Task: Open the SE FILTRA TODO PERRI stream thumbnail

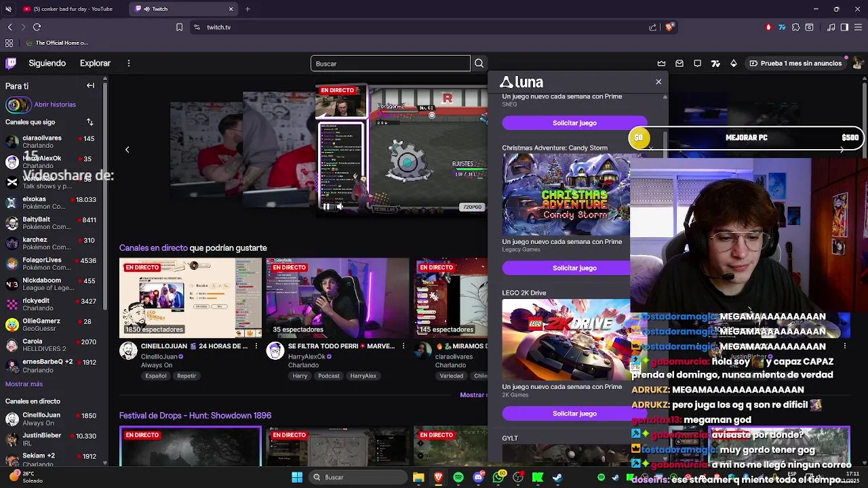Action: point(338,298)
